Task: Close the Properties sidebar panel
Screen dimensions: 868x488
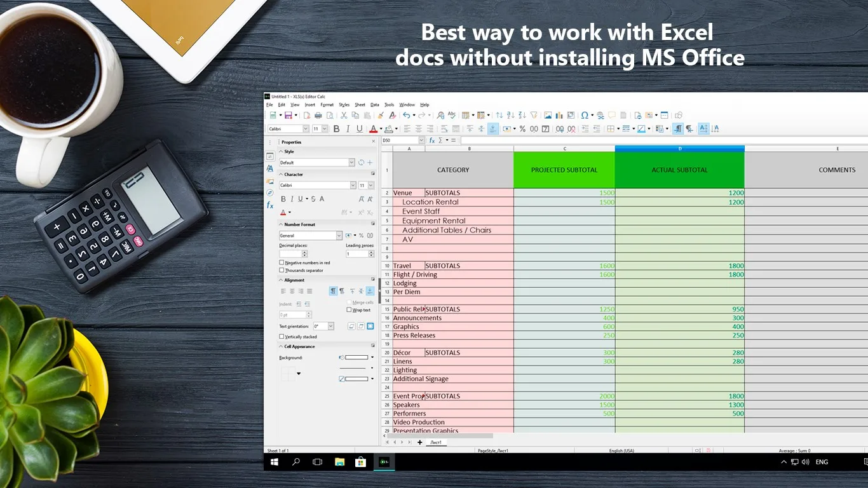Action: tap(374, 142)
